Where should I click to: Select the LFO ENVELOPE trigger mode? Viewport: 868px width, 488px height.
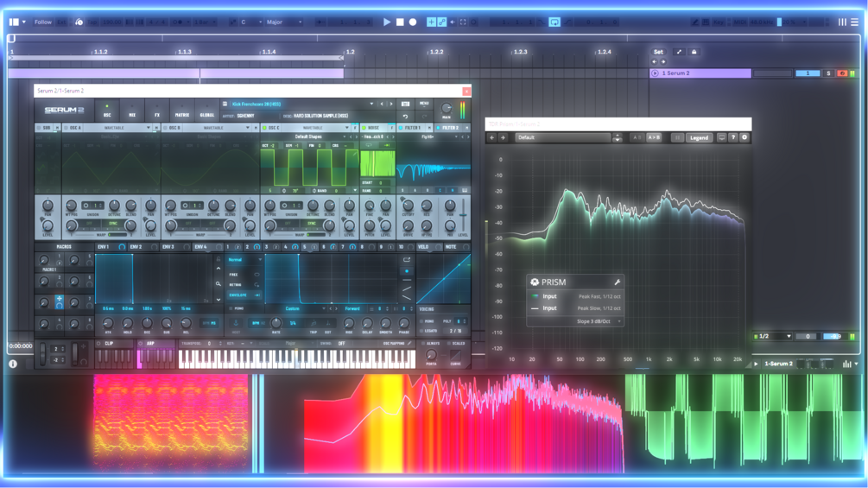pyautogui.click(x=244, y=295)
